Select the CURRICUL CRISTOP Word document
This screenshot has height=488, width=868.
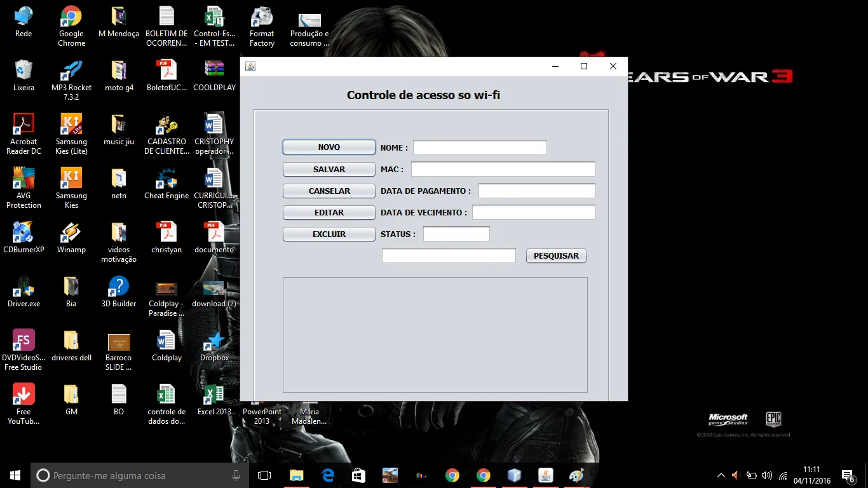point(214,189)
